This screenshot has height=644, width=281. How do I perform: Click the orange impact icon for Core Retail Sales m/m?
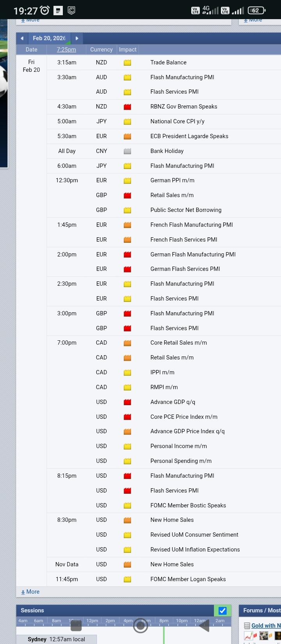(x=127, y=343)
